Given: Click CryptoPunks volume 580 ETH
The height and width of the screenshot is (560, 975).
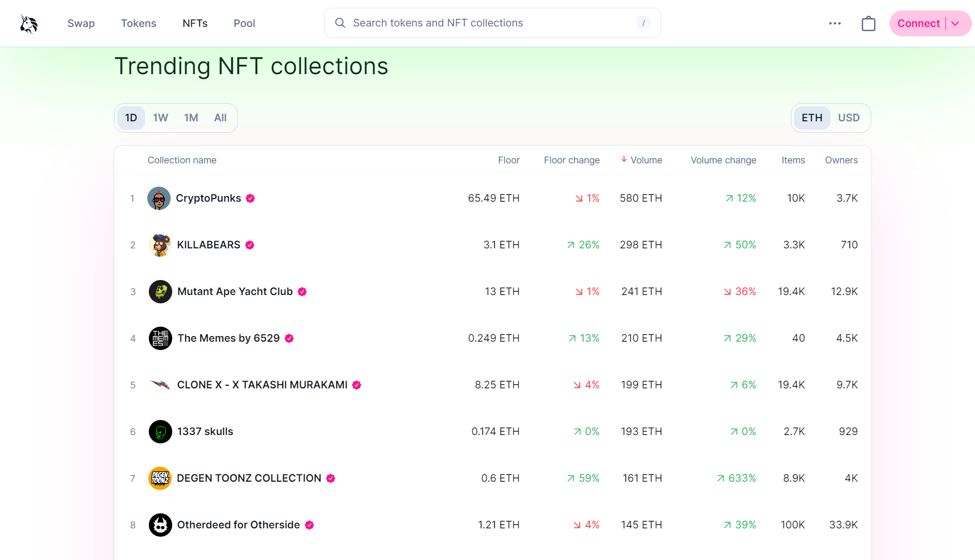Looking at the screenshot, I should point(641,198).
